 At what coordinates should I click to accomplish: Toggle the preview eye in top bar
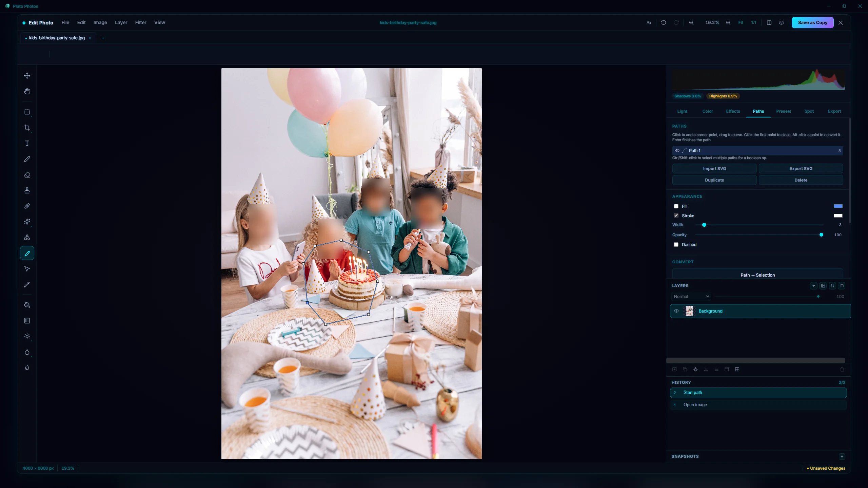[x=782, y=22]
